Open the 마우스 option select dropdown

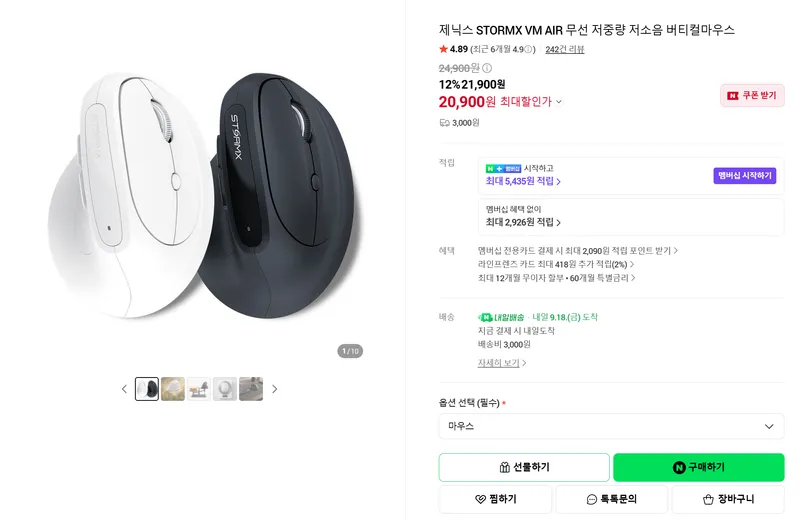click(x=611, y=426)
